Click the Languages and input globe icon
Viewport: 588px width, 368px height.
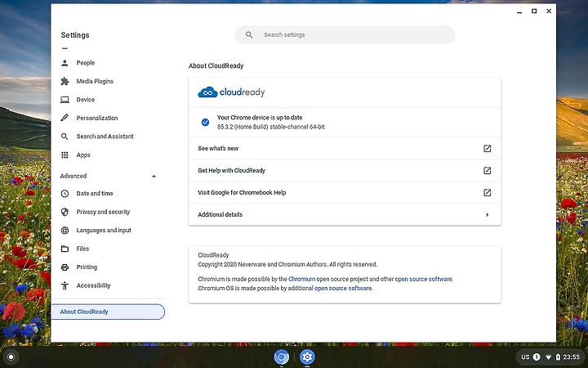[x=65, y=230]
